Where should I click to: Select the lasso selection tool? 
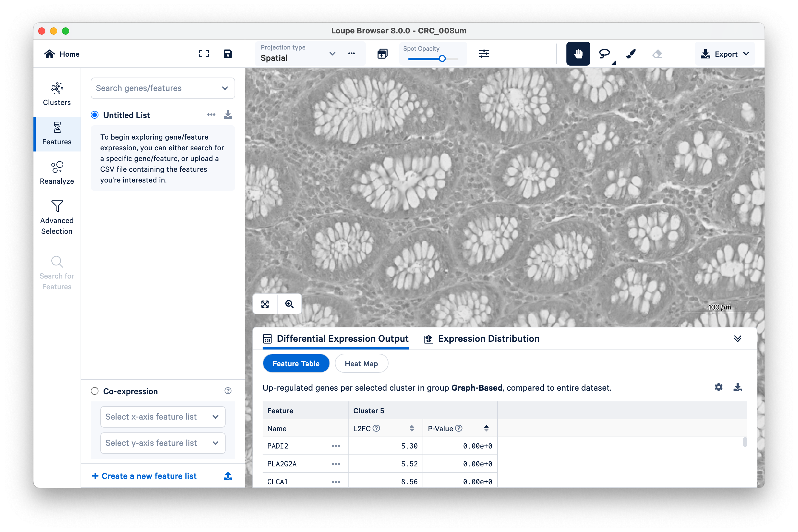tap(604, 54)
